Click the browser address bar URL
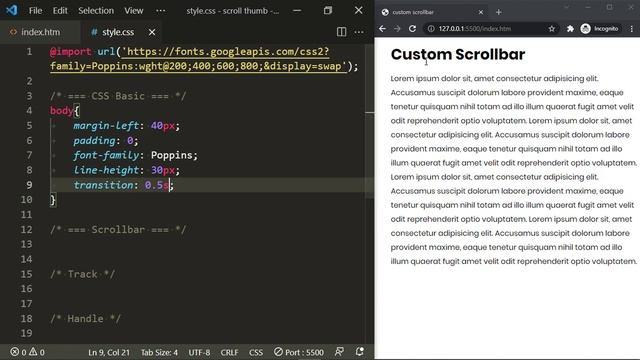640x360 pixels. (x=475, y=29)
